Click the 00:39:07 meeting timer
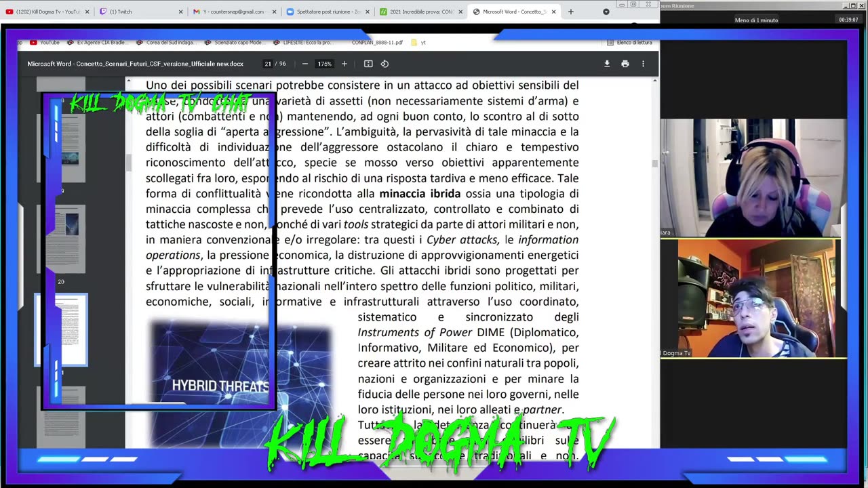 848,20
